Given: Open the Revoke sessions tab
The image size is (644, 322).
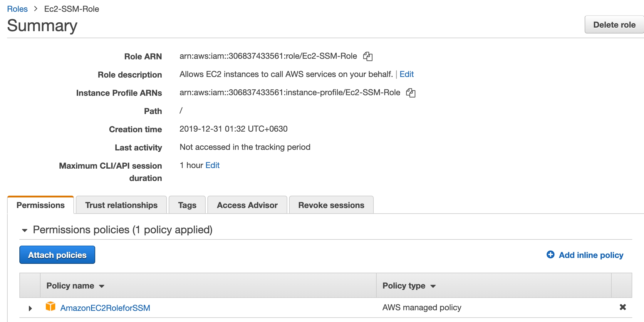Looking at the screenshot, I should coord(331,205).
